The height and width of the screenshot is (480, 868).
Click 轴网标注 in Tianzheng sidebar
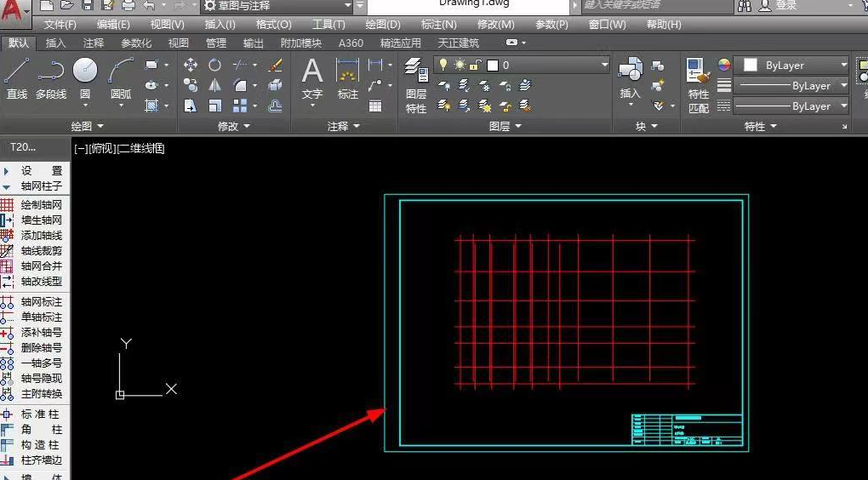coord(41,302)
